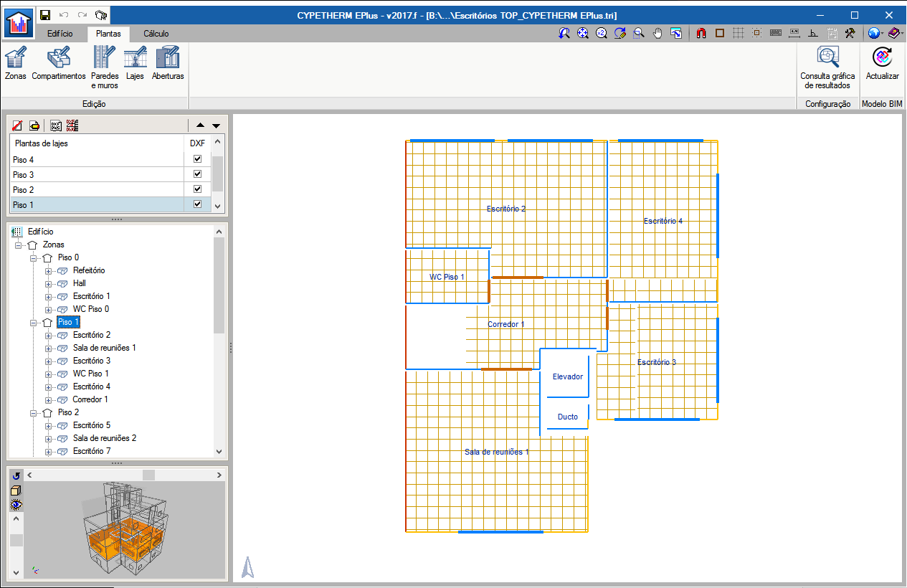Reset 3D view rotation with blue arrow
Viewport: 907px width, 588px height.
coord(16,475)
